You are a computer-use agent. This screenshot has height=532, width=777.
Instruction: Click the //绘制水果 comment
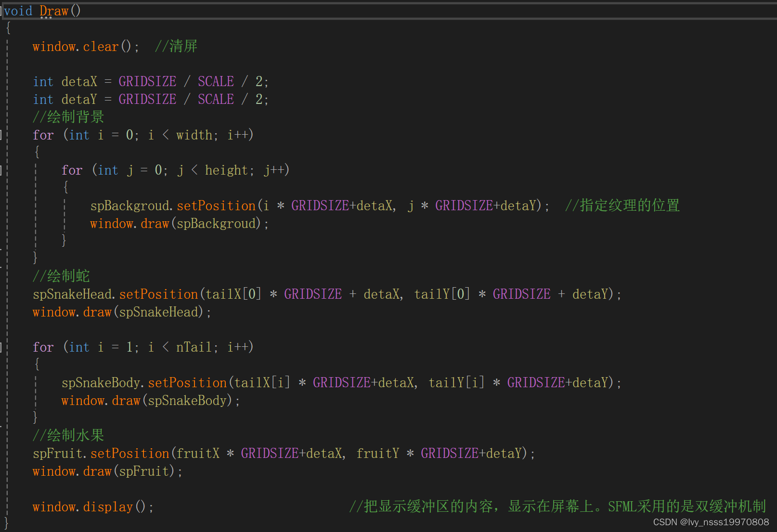click(67, 434)
